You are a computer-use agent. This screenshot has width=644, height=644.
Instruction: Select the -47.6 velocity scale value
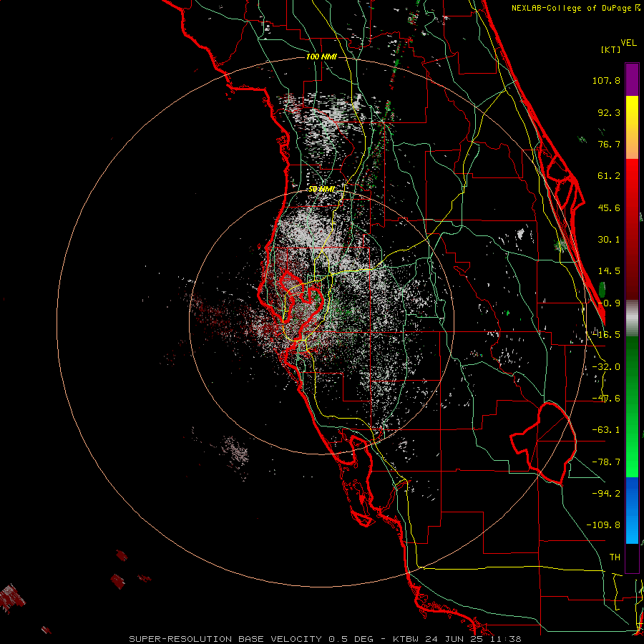tap(606, 399)
